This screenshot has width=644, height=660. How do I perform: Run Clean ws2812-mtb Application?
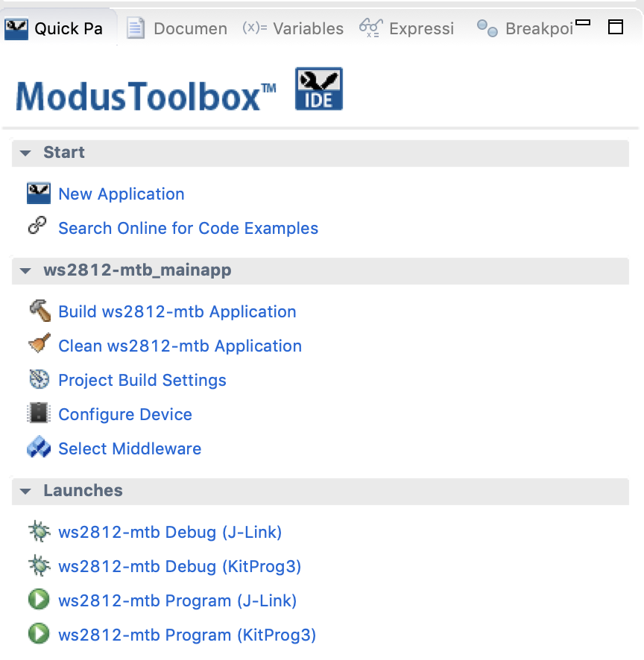tap(180, 346)
